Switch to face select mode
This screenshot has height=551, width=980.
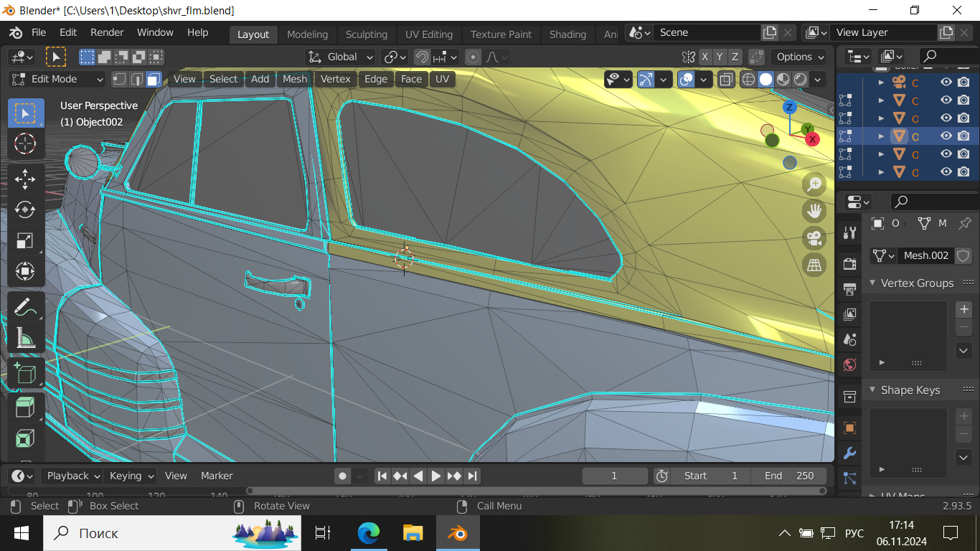tap(154, 79)
